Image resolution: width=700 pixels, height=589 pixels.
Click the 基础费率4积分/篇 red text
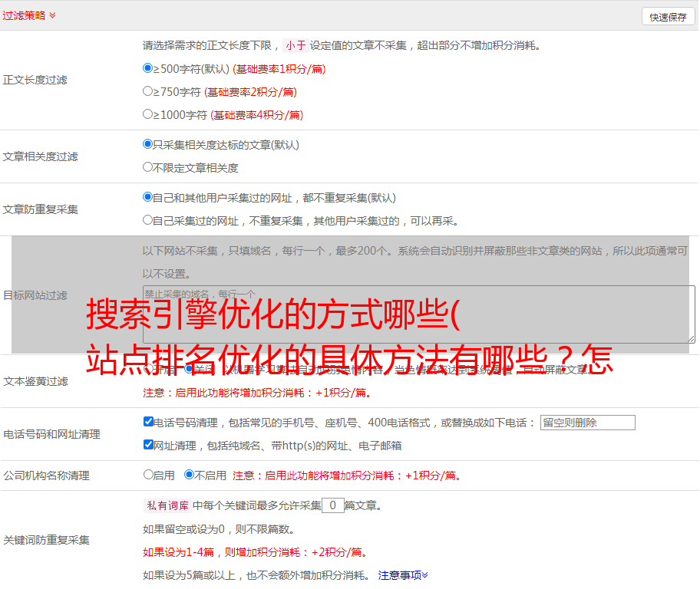pyautogui.click(x=256, y=115)
